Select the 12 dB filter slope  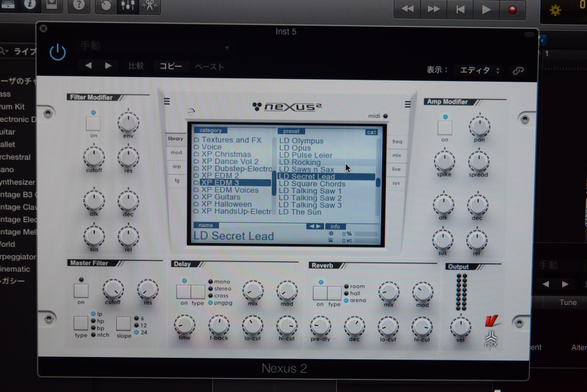140,325
